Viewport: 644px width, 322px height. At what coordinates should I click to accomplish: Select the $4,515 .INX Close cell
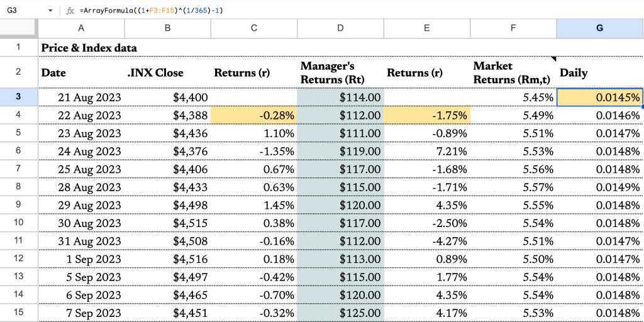tap(167, 223)
